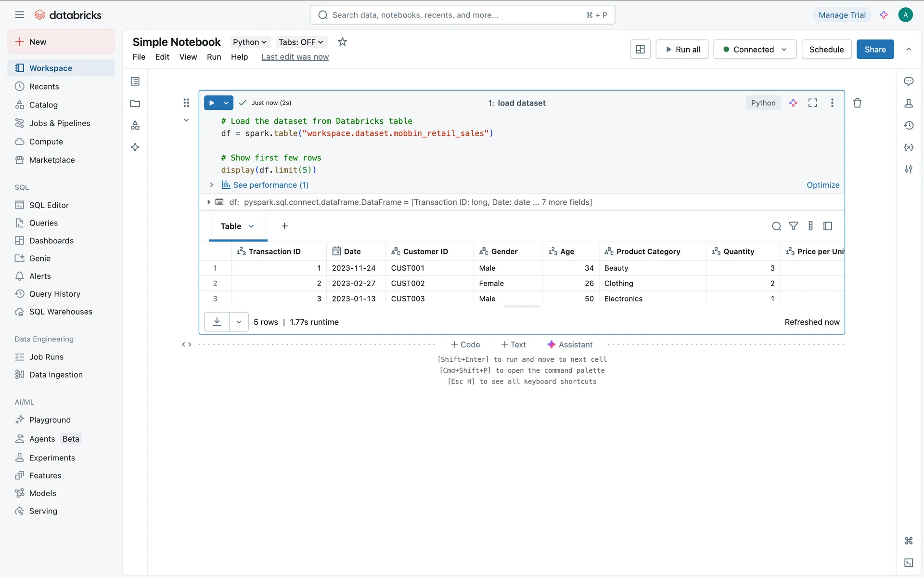
Task: Toggle the left hamburger menu sidebar
Action: (19, 15)
